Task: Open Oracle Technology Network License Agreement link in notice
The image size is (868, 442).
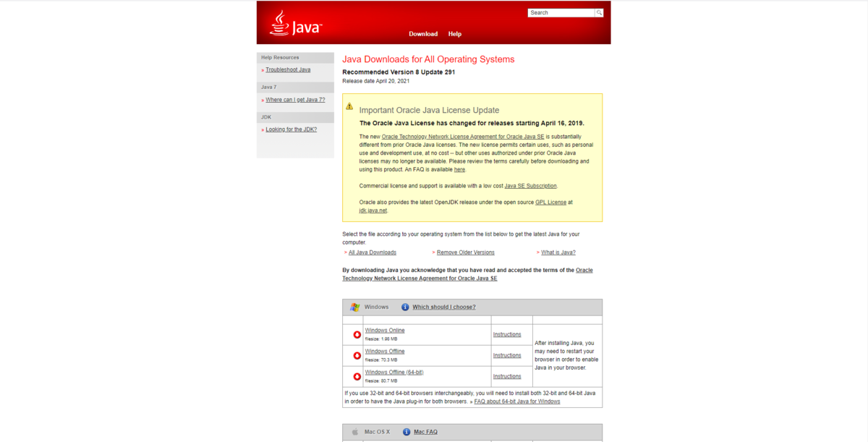Action: [x=463, y=136]
